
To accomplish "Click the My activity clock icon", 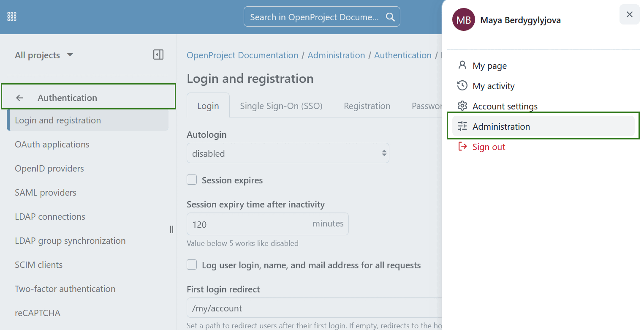I will pyautogui.click(x=462, y=85).
